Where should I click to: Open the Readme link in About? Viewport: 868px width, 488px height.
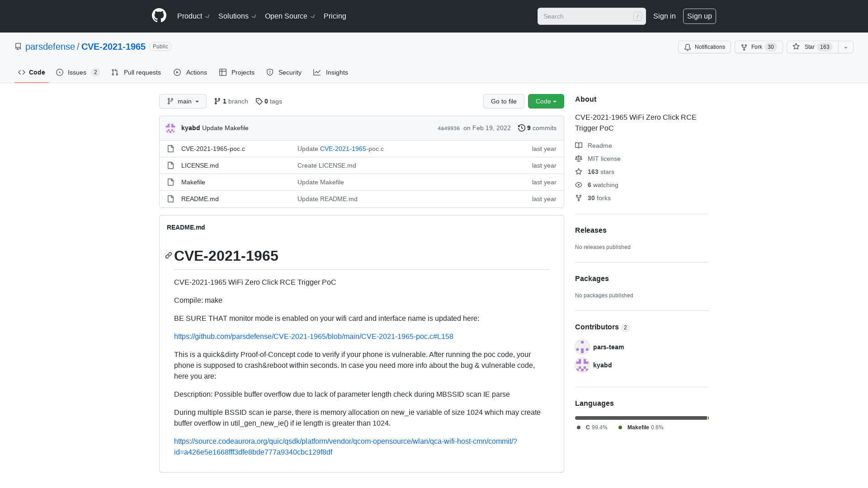pyautogui.click(x=594, y=145)
